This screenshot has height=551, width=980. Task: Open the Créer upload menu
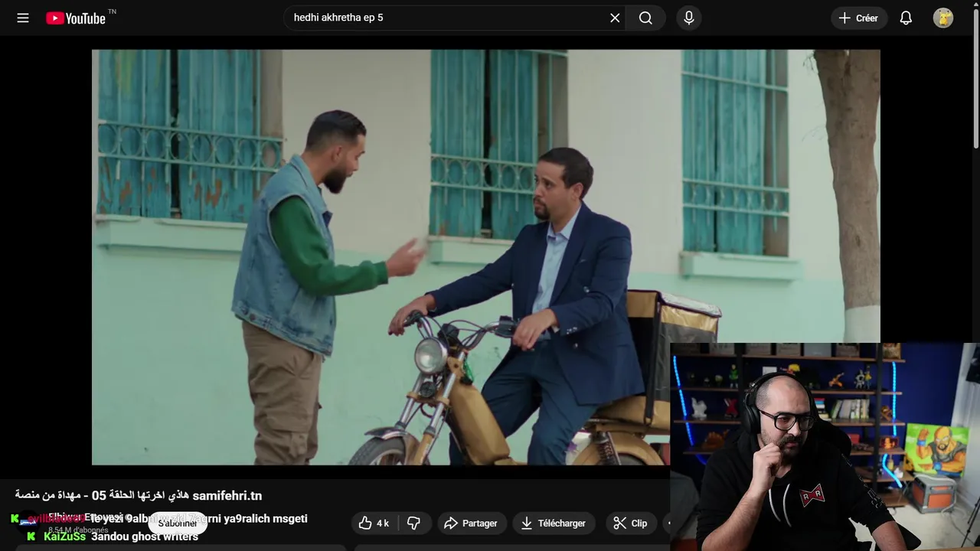(x=858, y=18)
